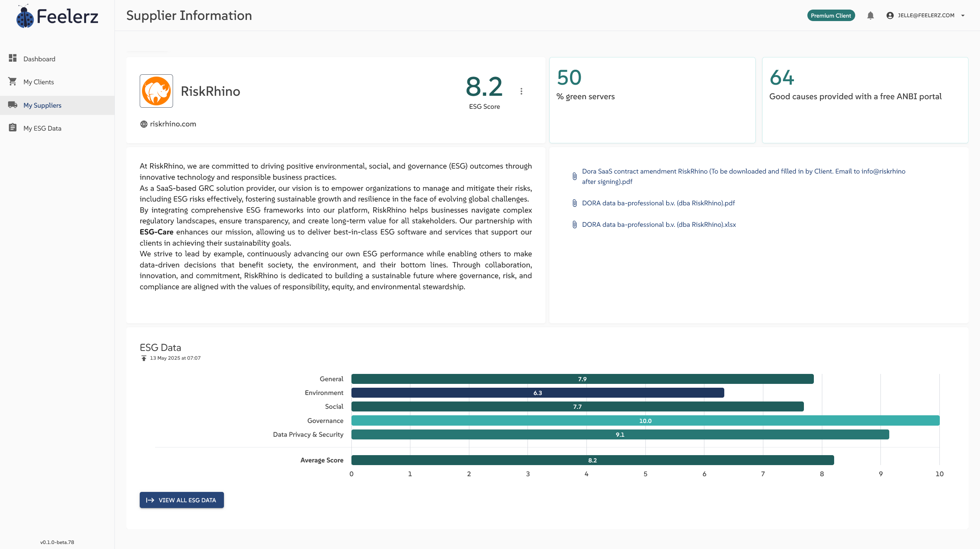The height and width of the screenshot is (549, 980).
Task: Click the My Suppliers truck icon
Action: pos(13,105)
